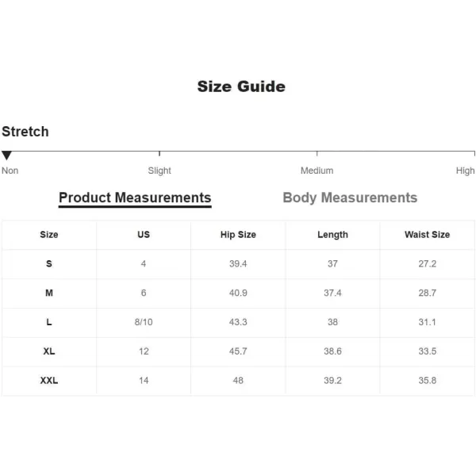Viewport: 476px width, 476px height.
Task: Click the Size column header
Action: click(x=49, y=235)
